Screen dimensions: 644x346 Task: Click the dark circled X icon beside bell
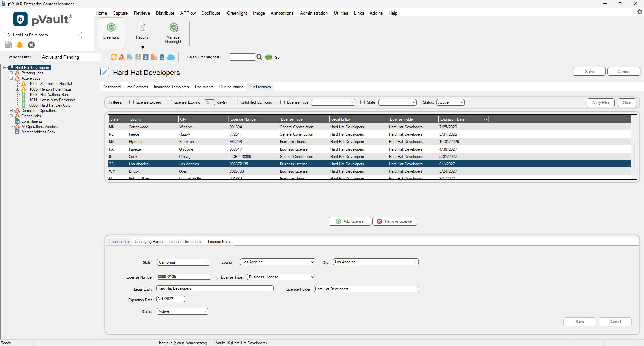pyautogui.click(x=31, y=45)
